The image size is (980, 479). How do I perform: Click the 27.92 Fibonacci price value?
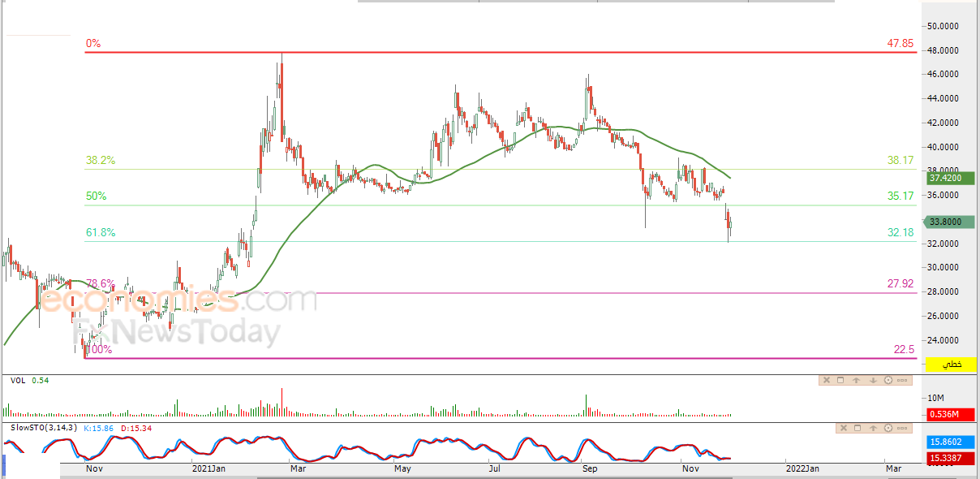click(900, 283)
